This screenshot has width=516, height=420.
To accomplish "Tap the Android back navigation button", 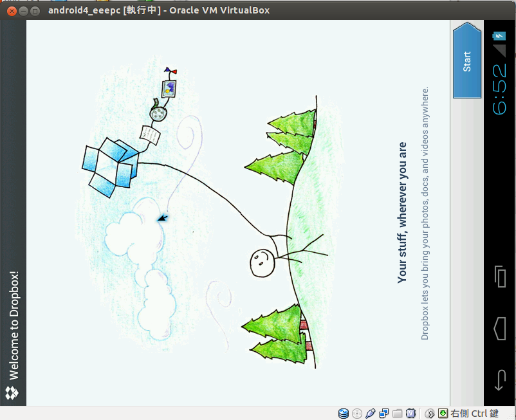I will 500,380.
